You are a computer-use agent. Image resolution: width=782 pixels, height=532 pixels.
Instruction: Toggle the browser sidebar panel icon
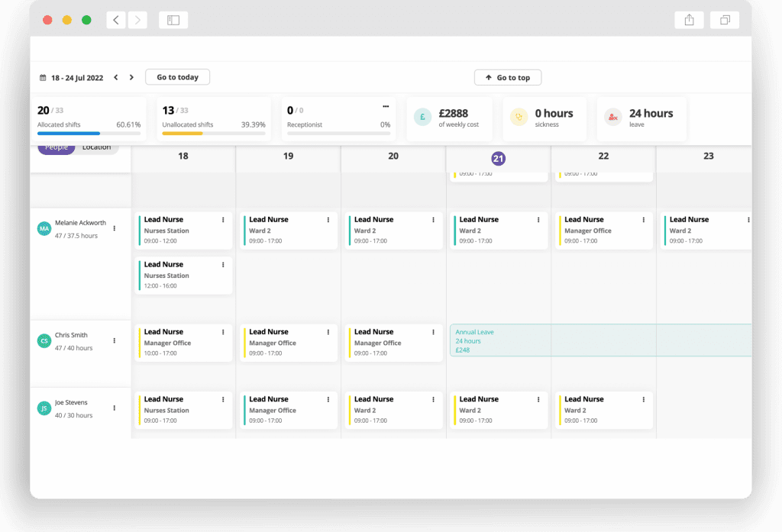(173, 21)
